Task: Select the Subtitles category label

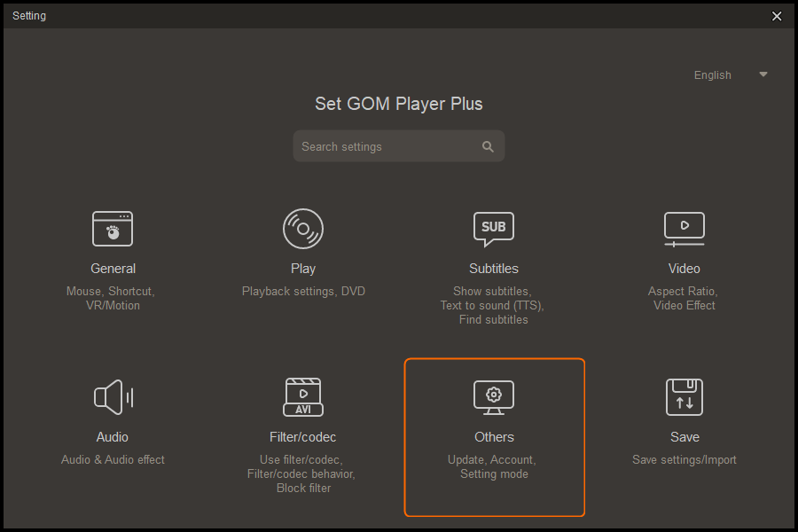Action: tap(494, 269)
